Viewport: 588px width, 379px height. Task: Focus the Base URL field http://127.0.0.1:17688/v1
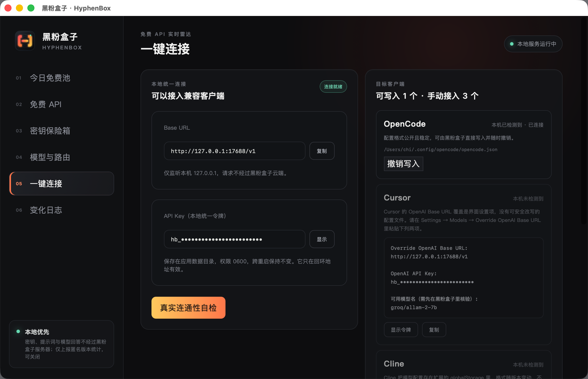tap(234, 151)
